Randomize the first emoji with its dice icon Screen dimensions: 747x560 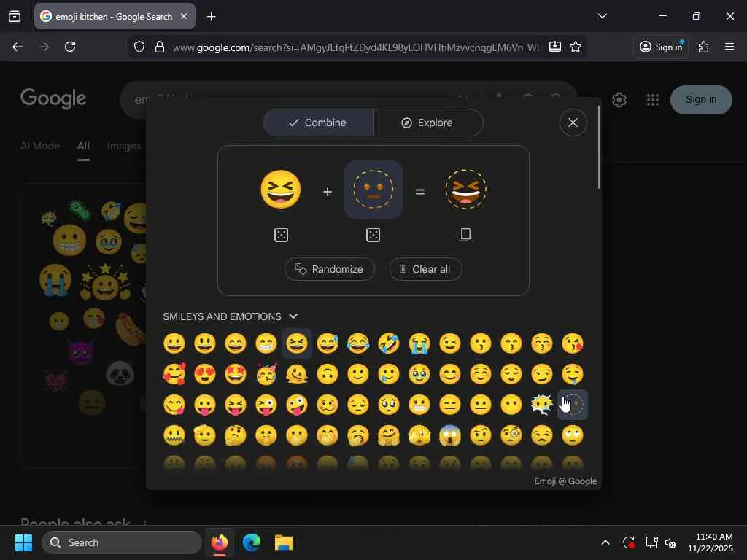tap(281, 235)
